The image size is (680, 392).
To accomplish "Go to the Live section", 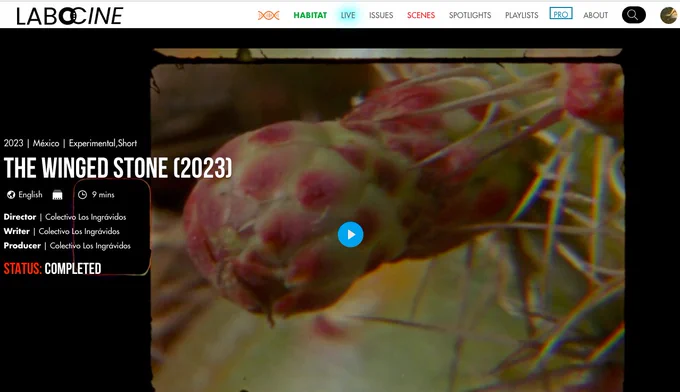I will [x=348, y=15].
